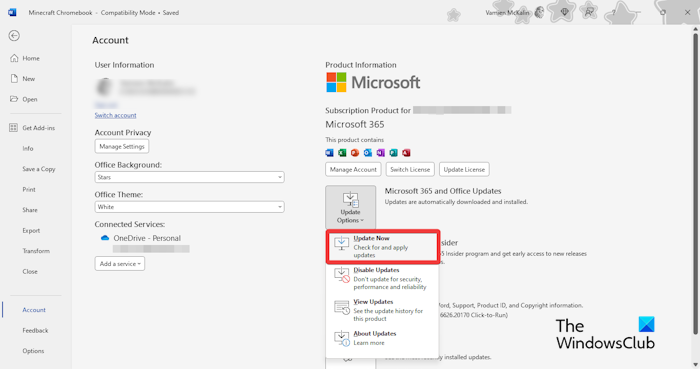Open the Info page
The width and height of the screenshot is (700, 369).
28,148
